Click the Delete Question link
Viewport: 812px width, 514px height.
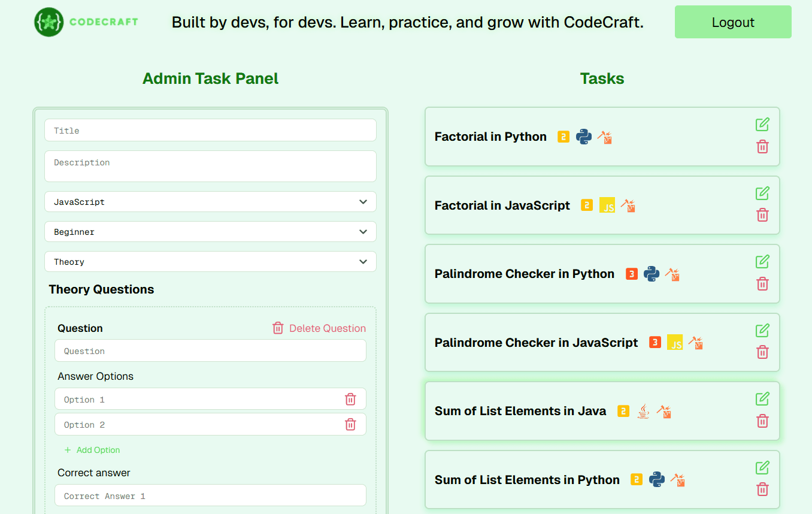pyautogui.click(x=319, y=328)
